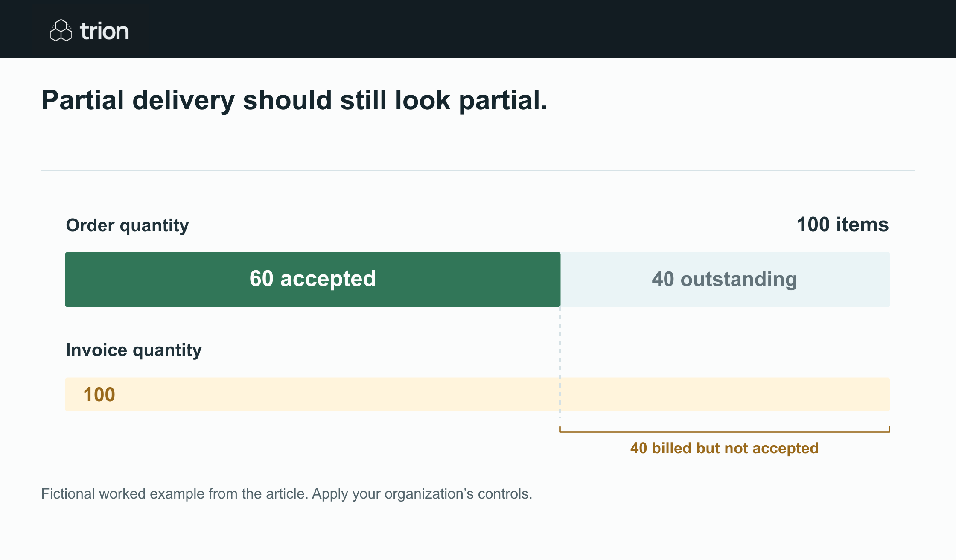This screenshot has width=956, height=560.
Task: Click the '40 billed but not accepted' annotation
Action: (724, 448)
